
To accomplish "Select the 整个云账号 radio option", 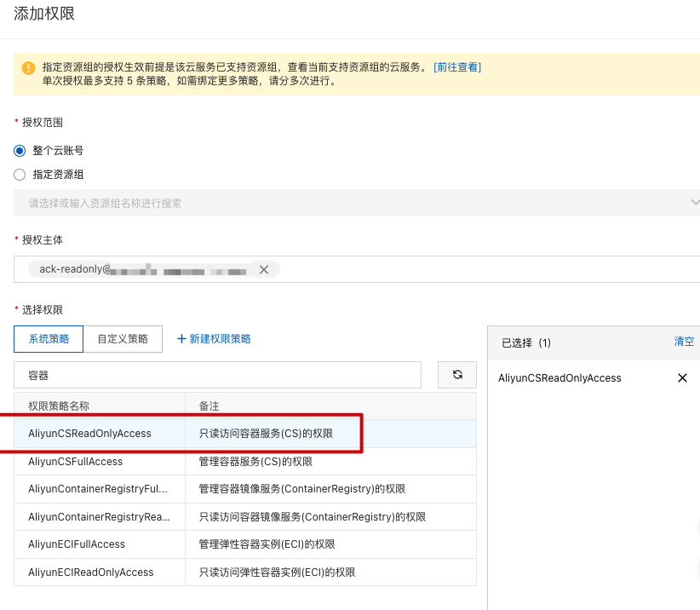I will point(20,151).
